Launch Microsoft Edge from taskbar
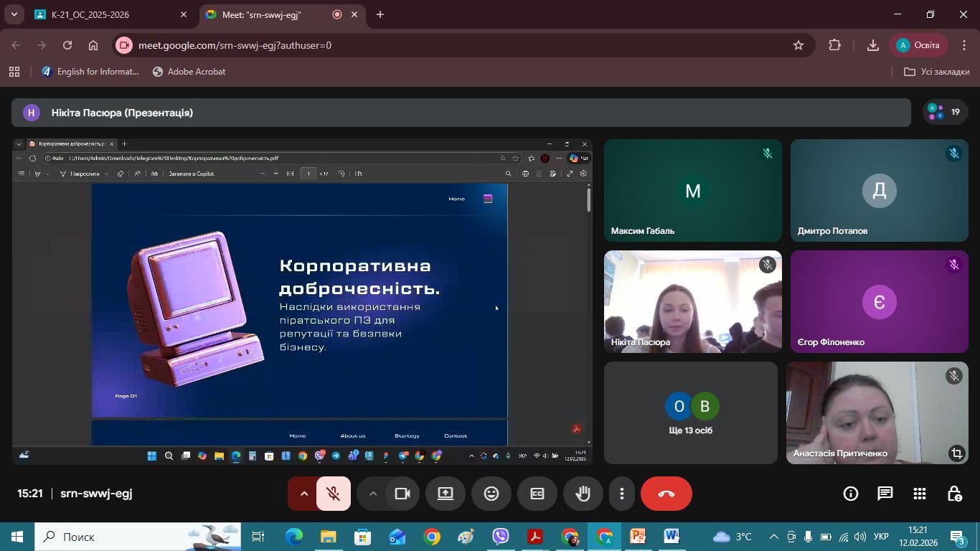This screenshot has width=980, height=551. 293,537
